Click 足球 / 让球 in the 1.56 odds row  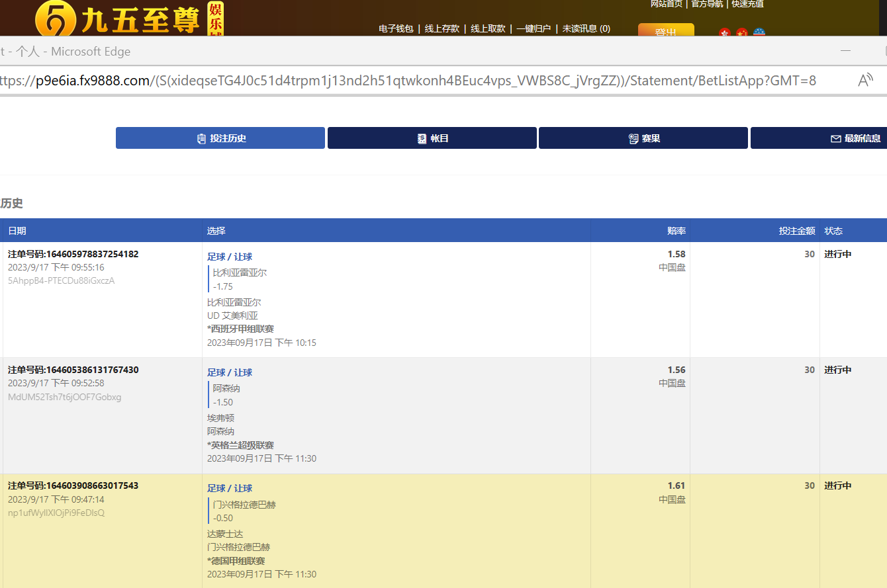point(230,372)
